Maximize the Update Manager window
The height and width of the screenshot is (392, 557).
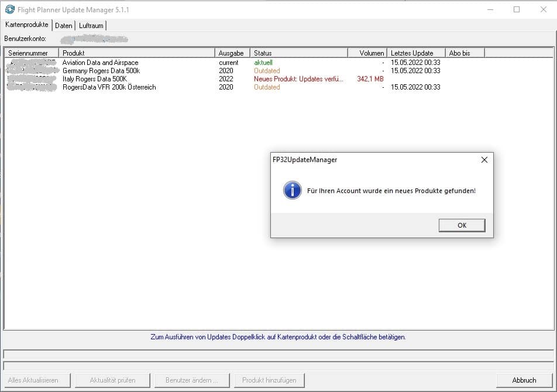[x=517, y=9]
